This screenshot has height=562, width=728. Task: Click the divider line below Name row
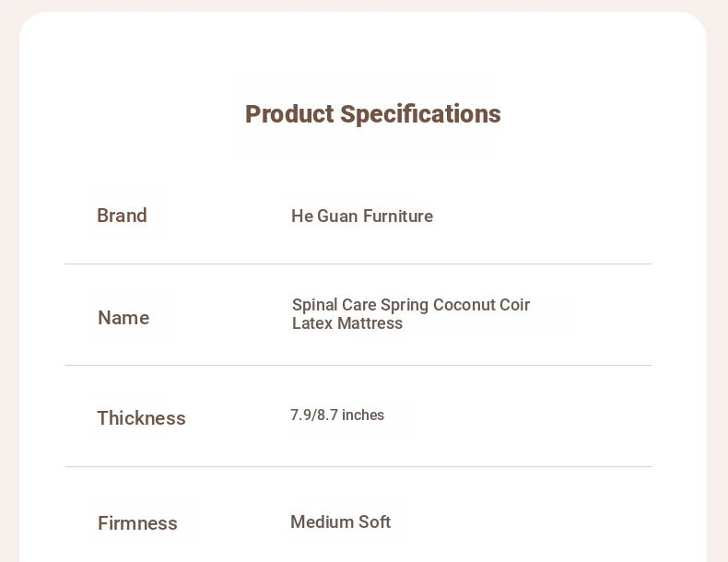pyautogui.click(x=358, y=365)
